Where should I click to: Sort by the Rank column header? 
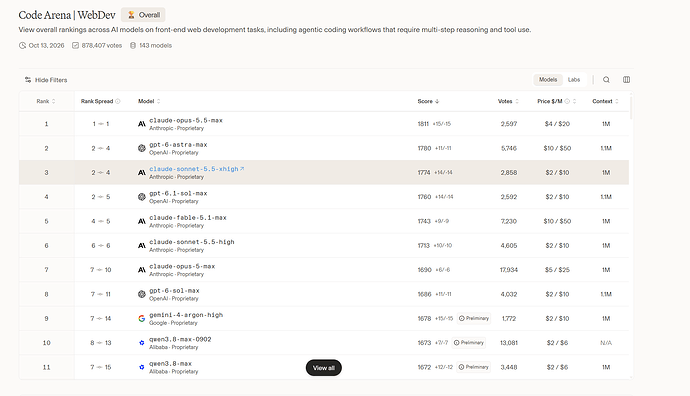tap(46, 101)
